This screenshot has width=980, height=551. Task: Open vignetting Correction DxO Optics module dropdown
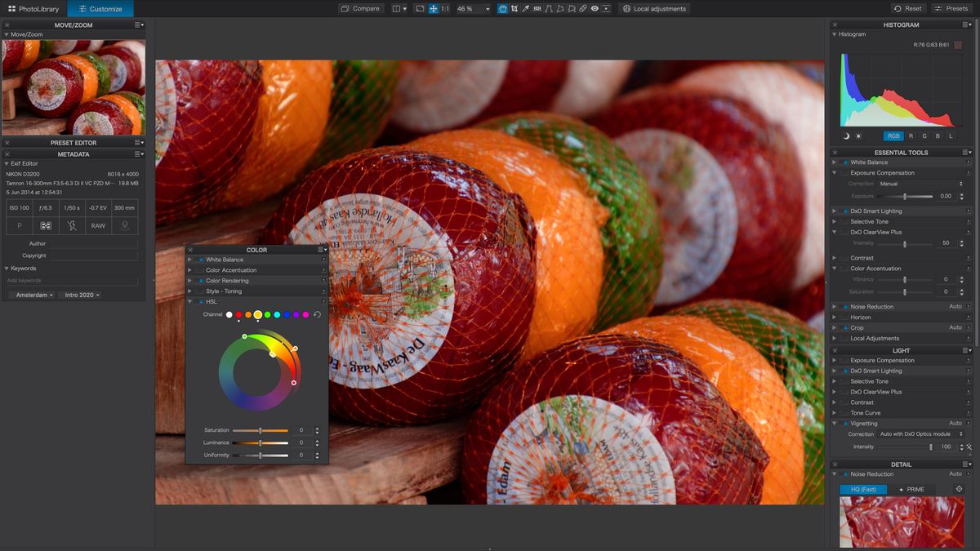tap(921, 434)
